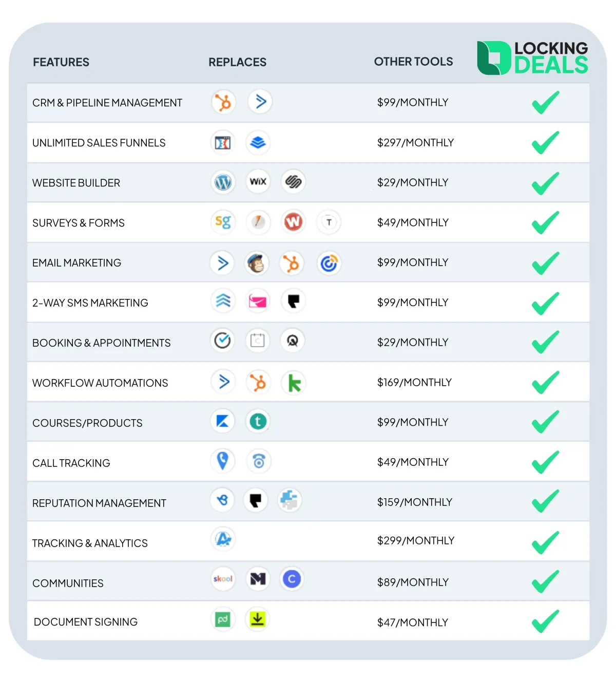Viewport: 616px width, 678px height.
Task: Click the Skool icon in Communities row
Action: [x=223, y=579]
